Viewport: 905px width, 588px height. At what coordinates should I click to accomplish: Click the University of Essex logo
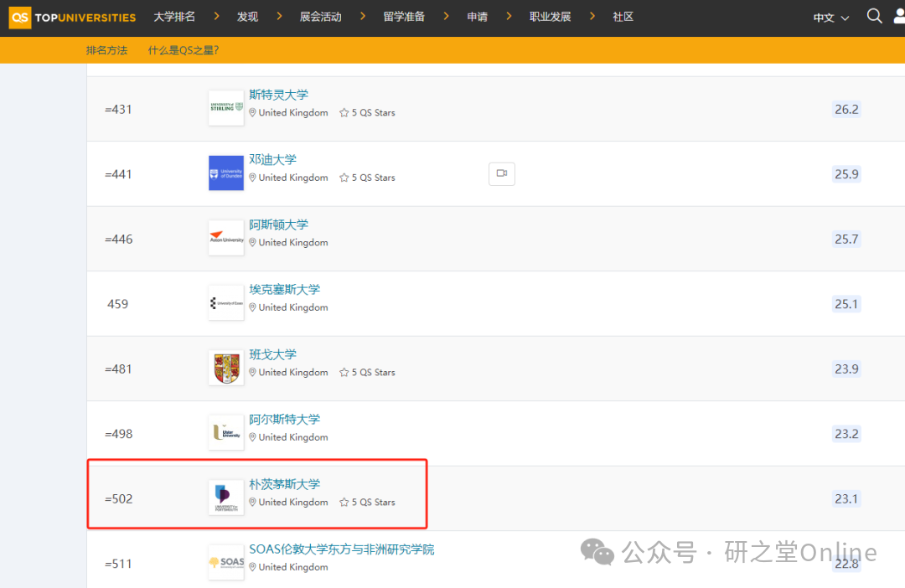click(x=225, y=303)
